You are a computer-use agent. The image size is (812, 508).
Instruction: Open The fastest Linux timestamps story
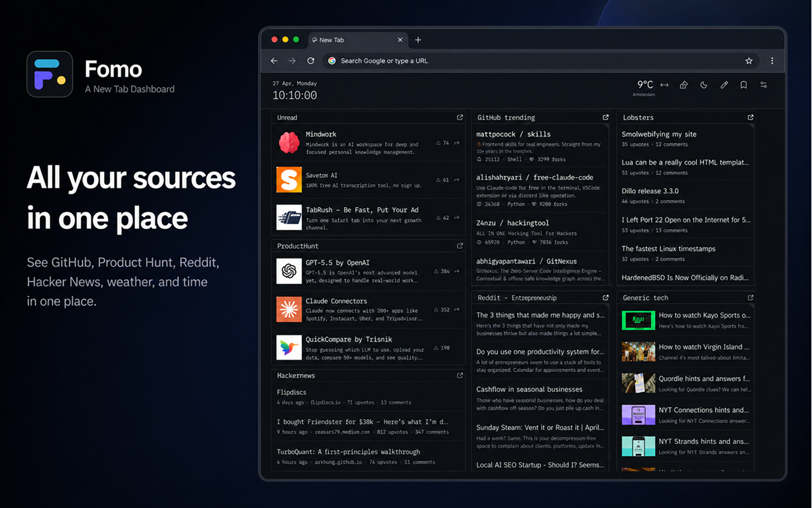669,248
